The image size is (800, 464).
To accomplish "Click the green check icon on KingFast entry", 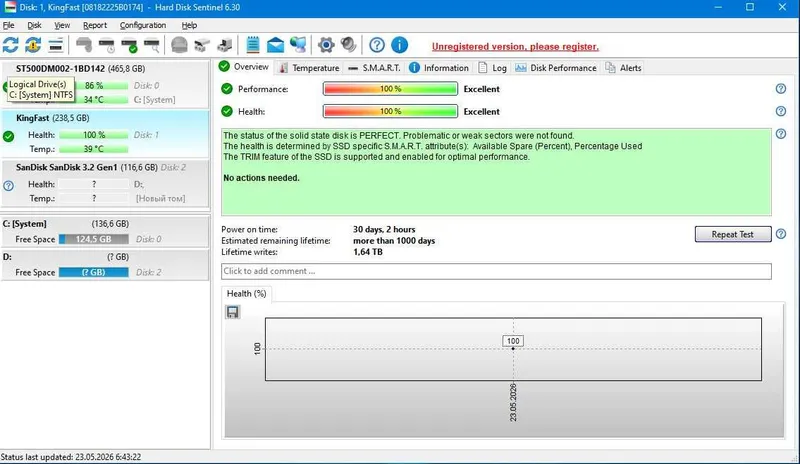I will [8, 136].
